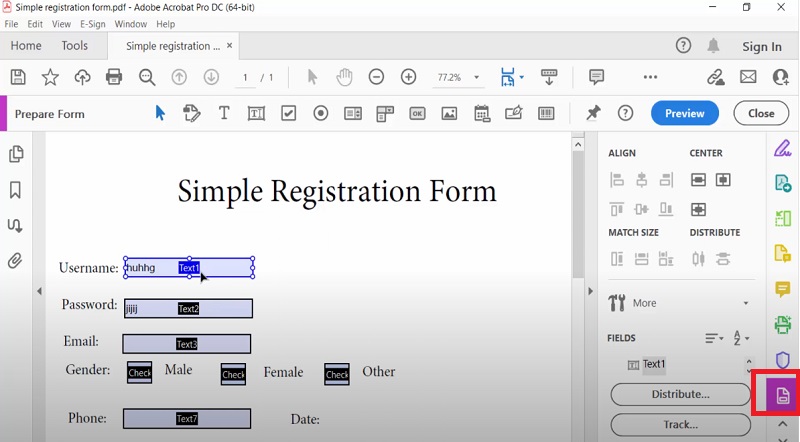Open the View menu

[x=61, y=24]
